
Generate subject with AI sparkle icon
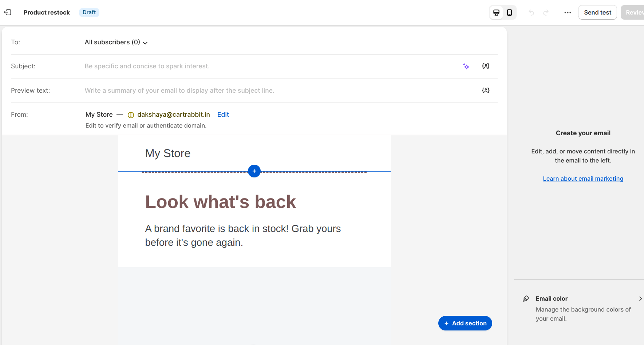tap(466, 66)
